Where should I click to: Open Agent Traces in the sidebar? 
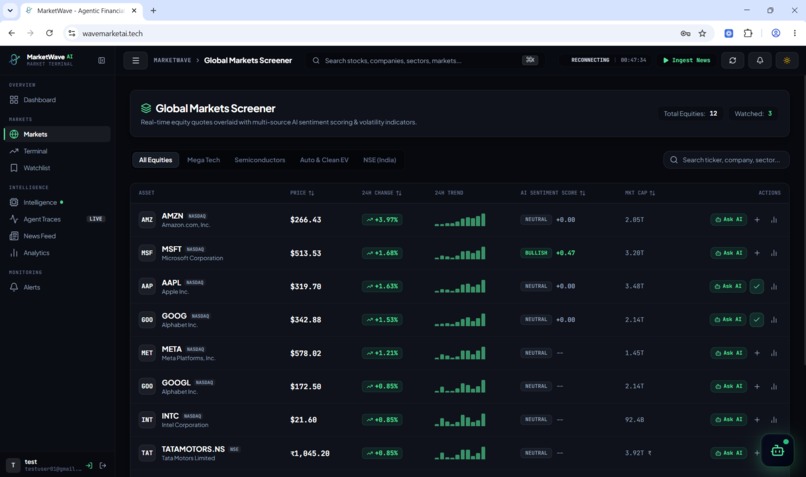(x=57, y=219)
